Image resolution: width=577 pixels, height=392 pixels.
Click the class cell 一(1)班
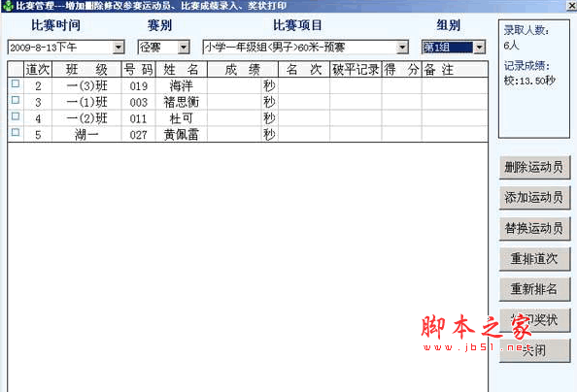[86, 102]
